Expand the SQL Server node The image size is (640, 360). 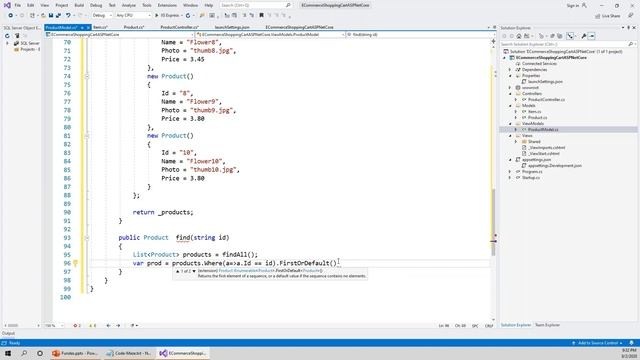[8, 43]
